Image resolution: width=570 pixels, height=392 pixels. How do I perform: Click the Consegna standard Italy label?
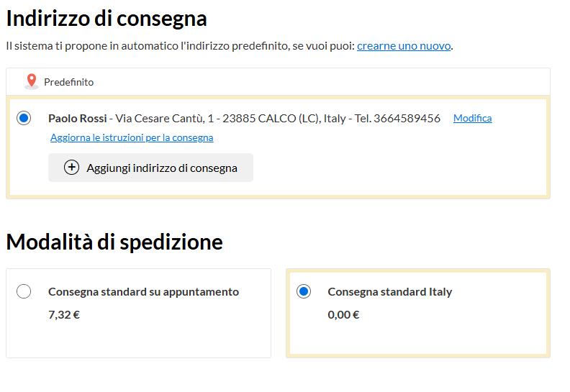tap(390, 292)
